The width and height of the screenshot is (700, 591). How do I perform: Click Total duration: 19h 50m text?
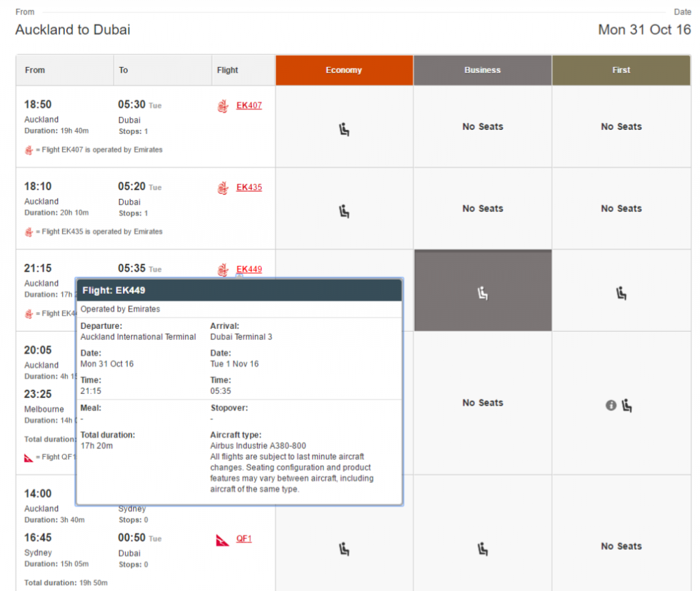pos(66,583)
